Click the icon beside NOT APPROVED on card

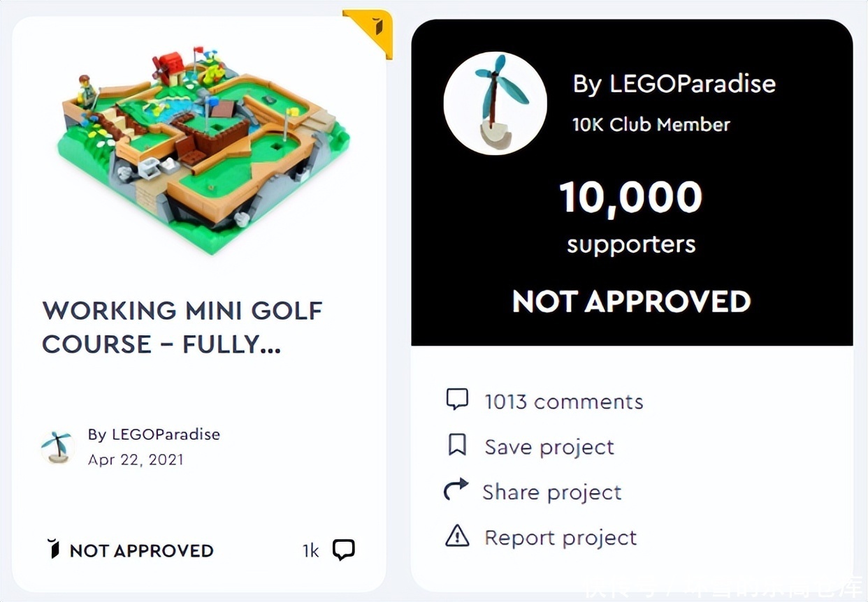pyautogui.click(x=54, y=549)
